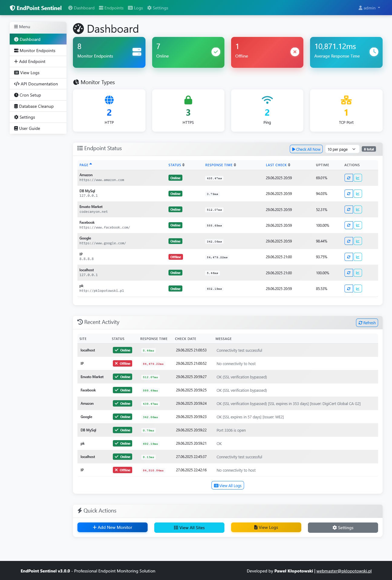This screenshot has width=392, height=580.
Task: Click the X icon on Offline card
Action: [295, 52]
